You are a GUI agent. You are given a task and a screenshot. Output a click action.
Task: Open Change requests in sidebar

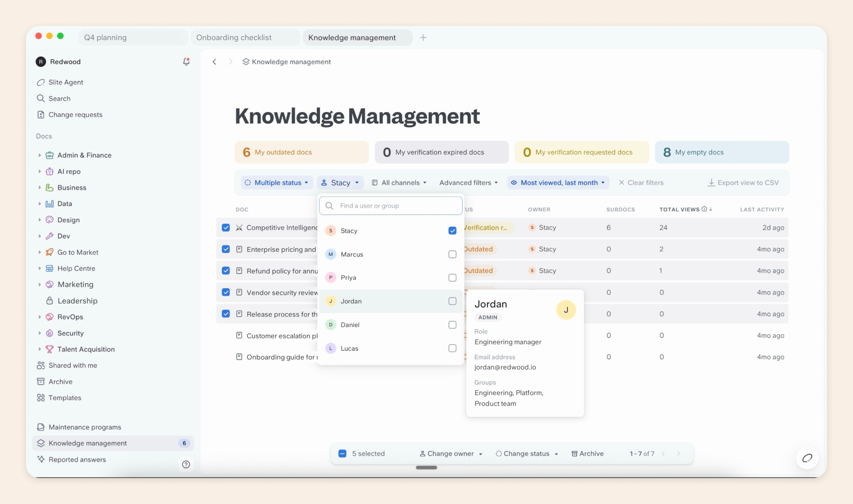click(69, 115)
